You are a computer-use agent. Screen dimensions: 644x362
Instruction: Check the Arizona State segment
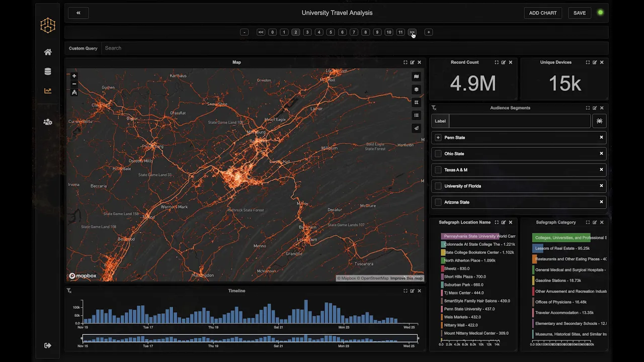[438, 202]
